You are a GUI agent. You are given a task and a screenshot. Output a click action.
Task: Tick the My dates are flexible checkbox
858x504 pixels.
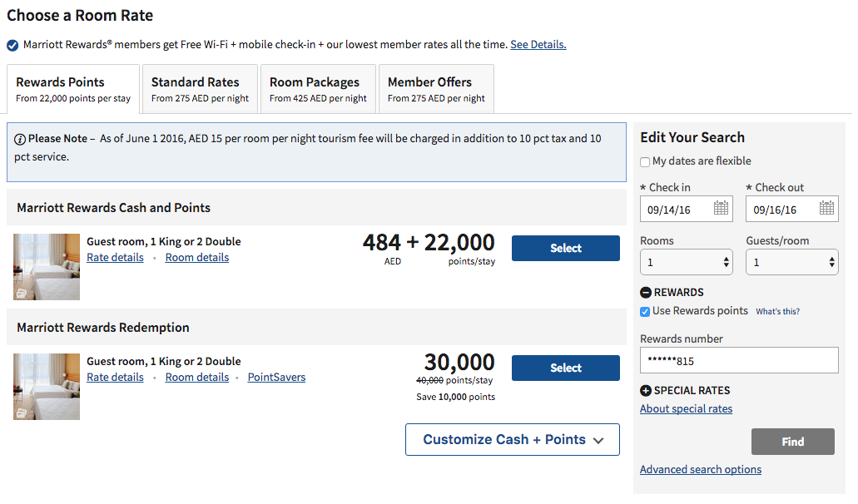coord(645,162)
